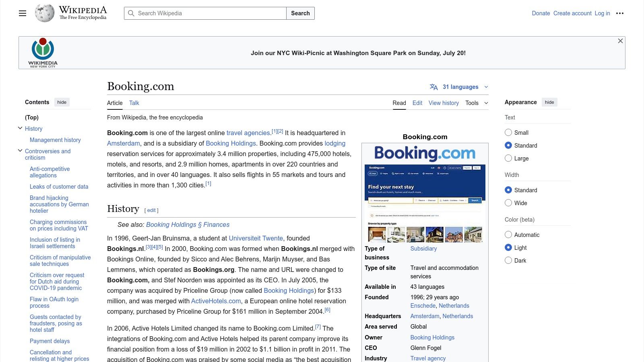Select the Read tab
This screenshot has height=362, width=644.
pyautogui.click(x=399, y=103)
